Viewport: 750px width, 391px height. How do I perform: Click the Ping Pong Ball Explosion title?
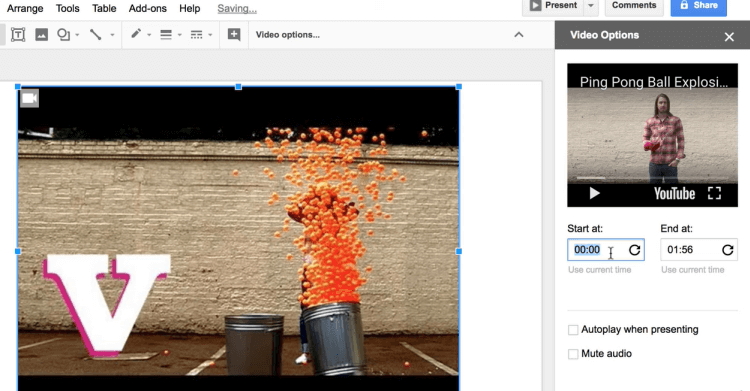(x=653, y=82)
